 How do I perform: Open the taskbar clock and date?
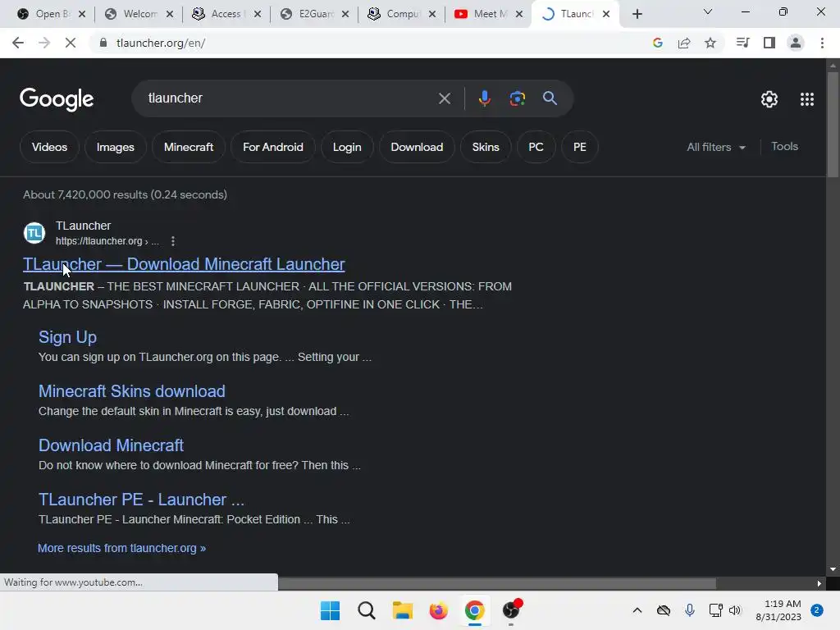pos(778,610)
